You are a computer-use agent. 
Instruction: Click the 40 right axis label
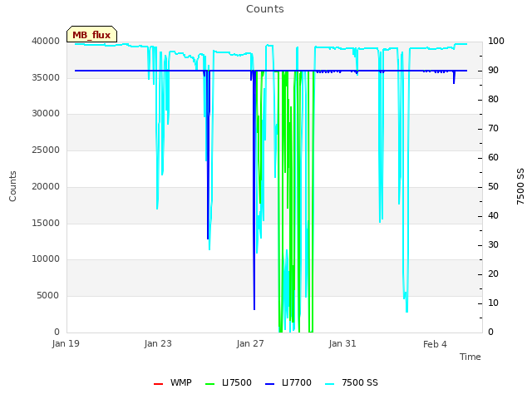pos(493,215)
